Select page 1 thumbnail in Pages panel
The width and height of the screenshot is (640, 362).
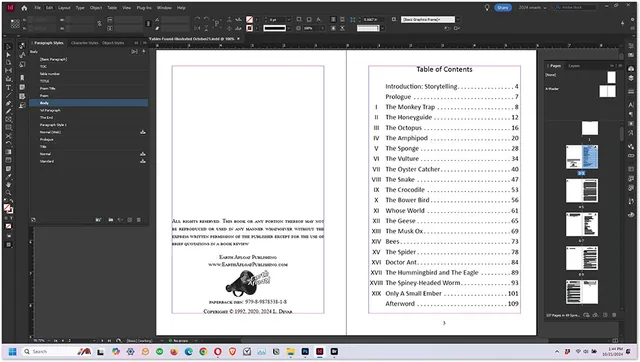589,128
